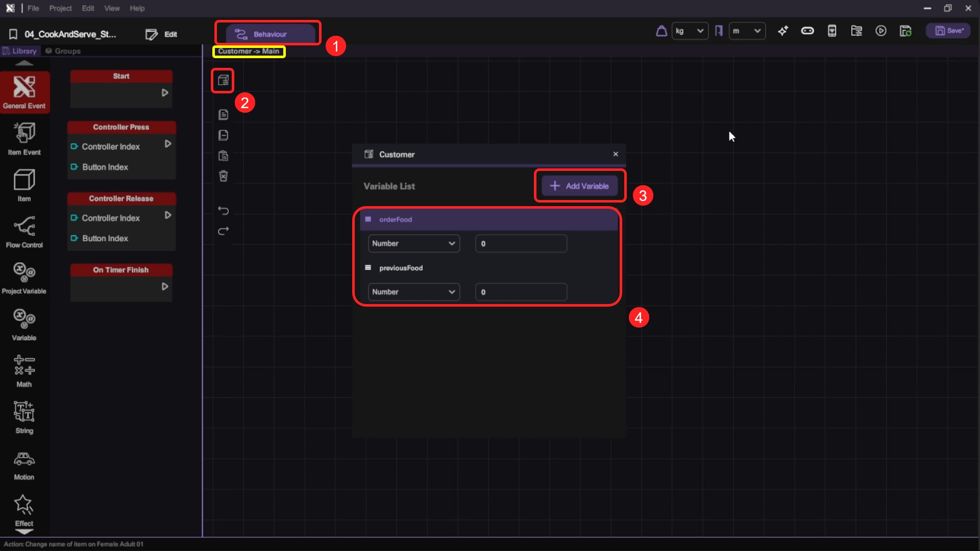The image size is (980, 551).
Task: Select the Math library category
Action: [24, 371]
